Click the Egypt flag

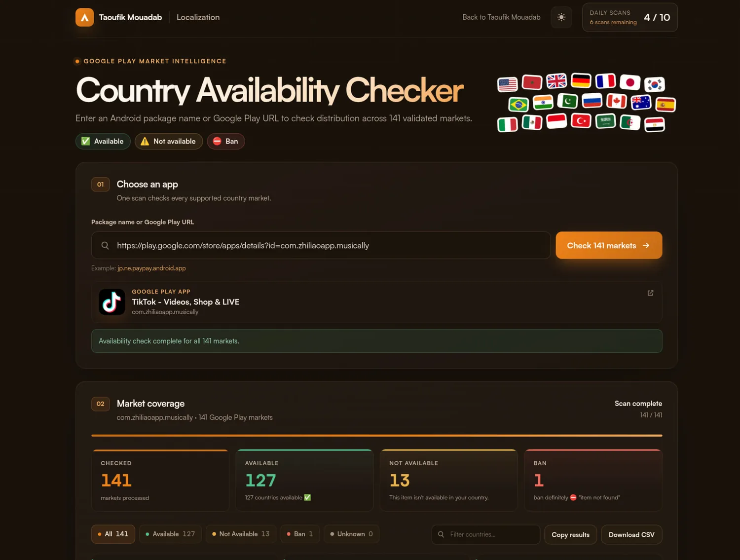click(x=655, y=124)
